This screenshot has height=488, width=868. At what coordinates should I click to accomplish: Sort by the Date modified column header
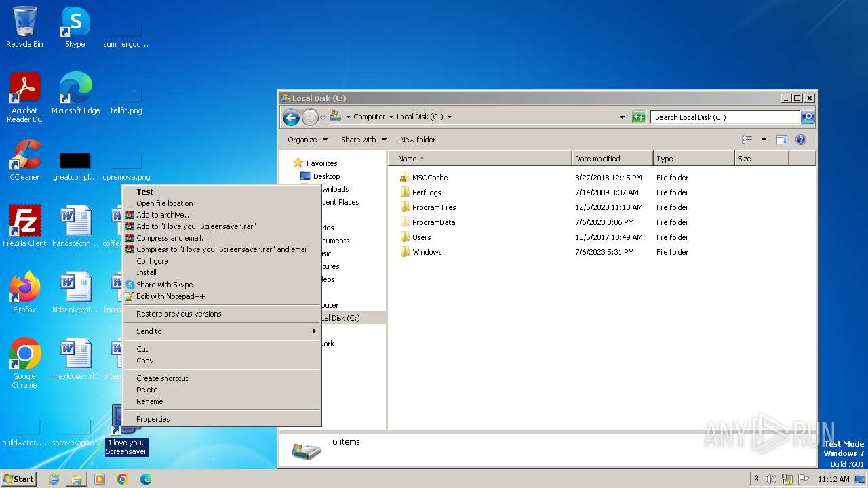pyautogui.click(x=612, y=159)
